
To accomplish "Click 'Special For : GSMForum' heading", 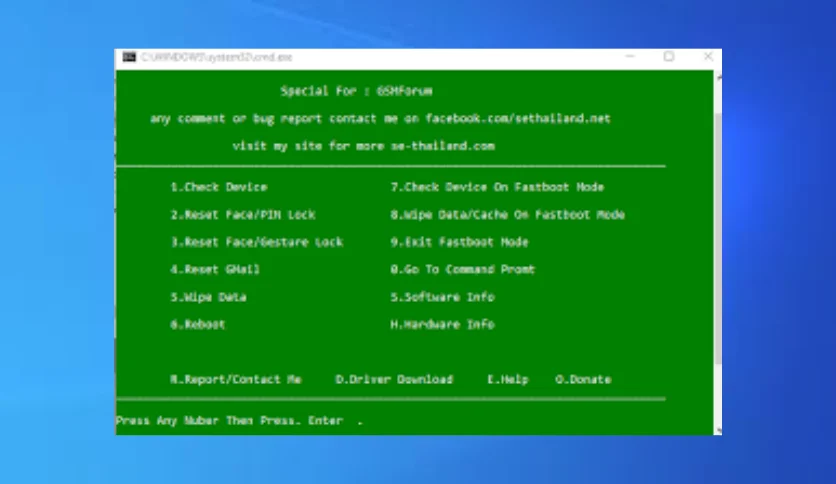I will tap(357, 91).
